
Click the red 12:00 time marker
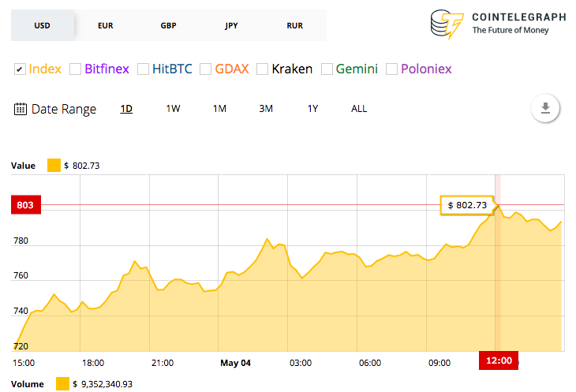(x=499, y=361)
